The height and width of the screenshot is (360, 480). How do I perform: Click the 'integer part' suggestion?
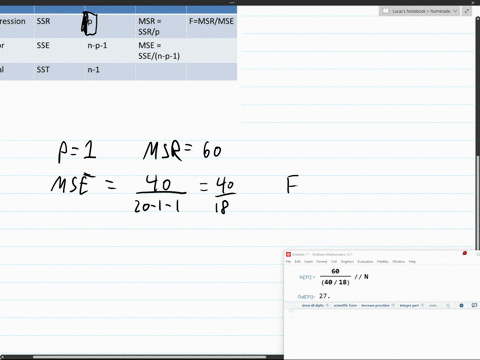pos(409,305)
